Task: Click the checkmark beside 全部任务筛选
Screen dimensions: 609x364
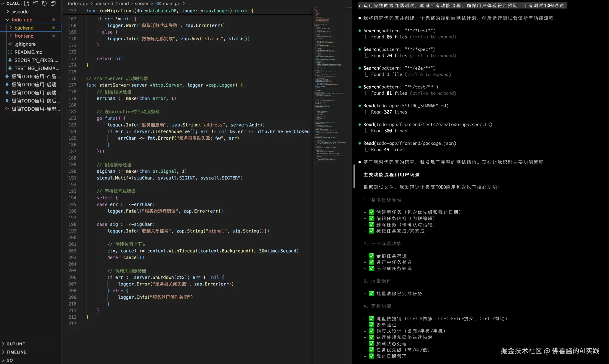Action: point(371,256)
